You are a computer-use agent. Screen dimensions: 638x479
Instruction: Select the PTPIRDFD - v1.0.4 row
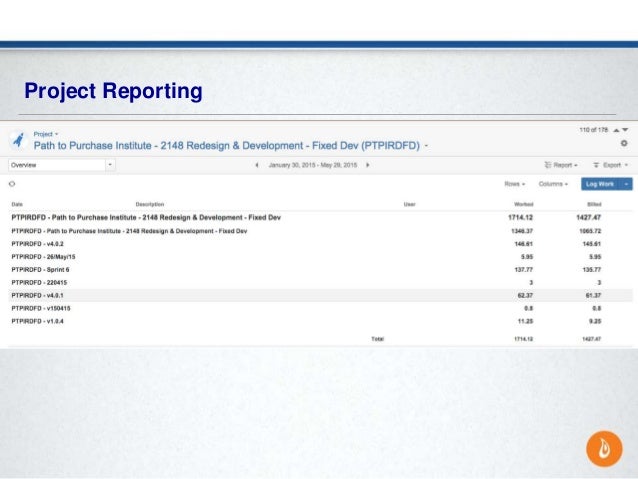(320, 322)
